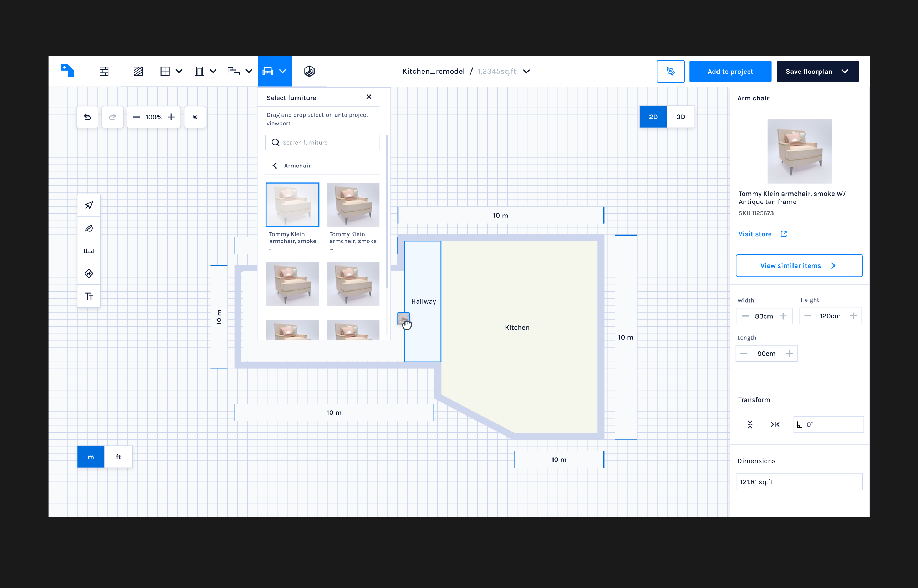This screenshot has width=918, height=588.
Task: Switch units to ft
Action: tap(118, 457)
